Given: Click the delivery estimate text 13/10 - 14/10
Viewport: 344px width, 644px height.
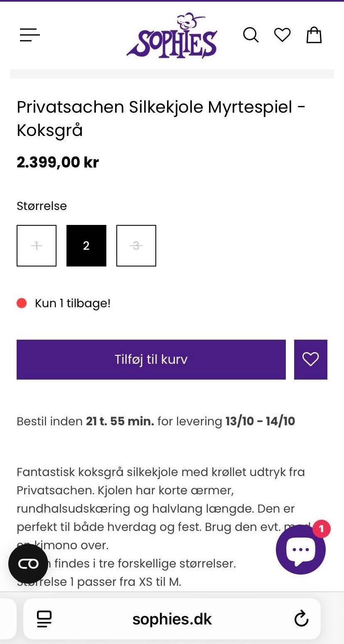Looking at the screenshot, I should [260, 421].
